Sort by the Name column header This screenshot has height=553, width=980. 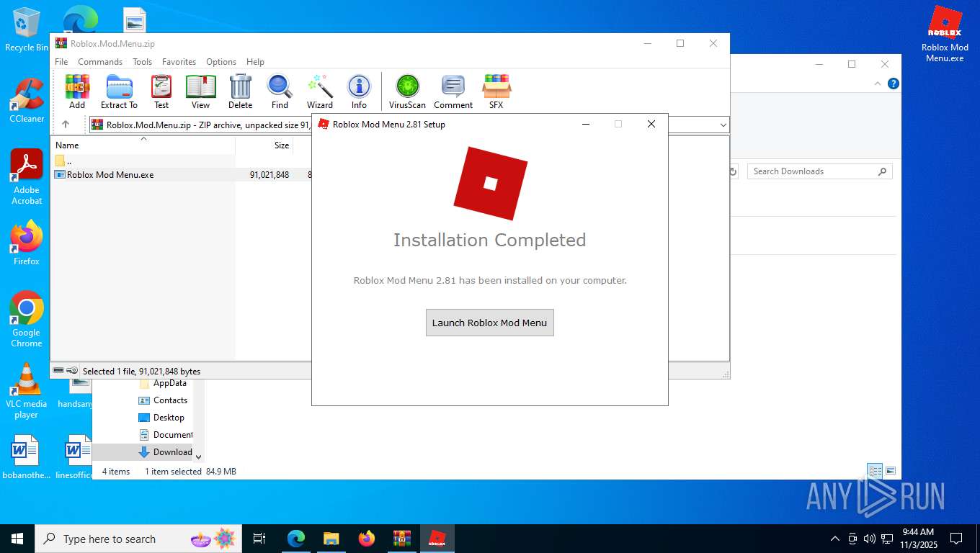[x=144, y=145]
